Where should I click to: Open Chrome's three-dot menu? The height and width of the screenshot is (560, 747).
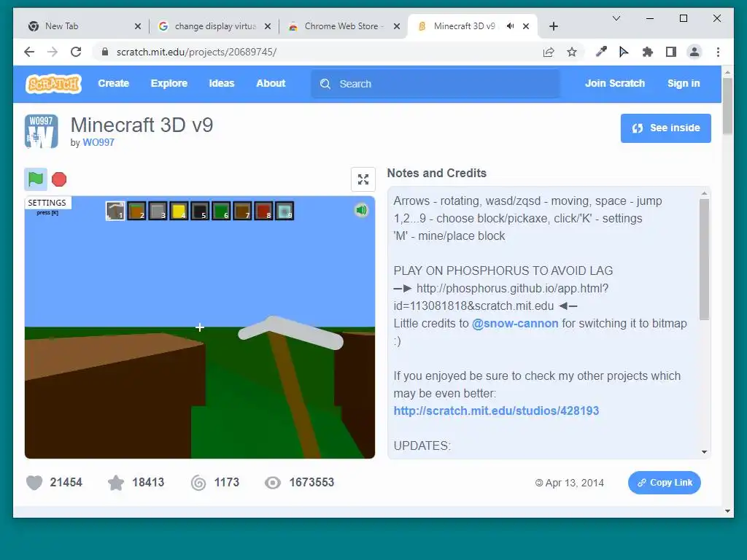[x=718, y=52]
